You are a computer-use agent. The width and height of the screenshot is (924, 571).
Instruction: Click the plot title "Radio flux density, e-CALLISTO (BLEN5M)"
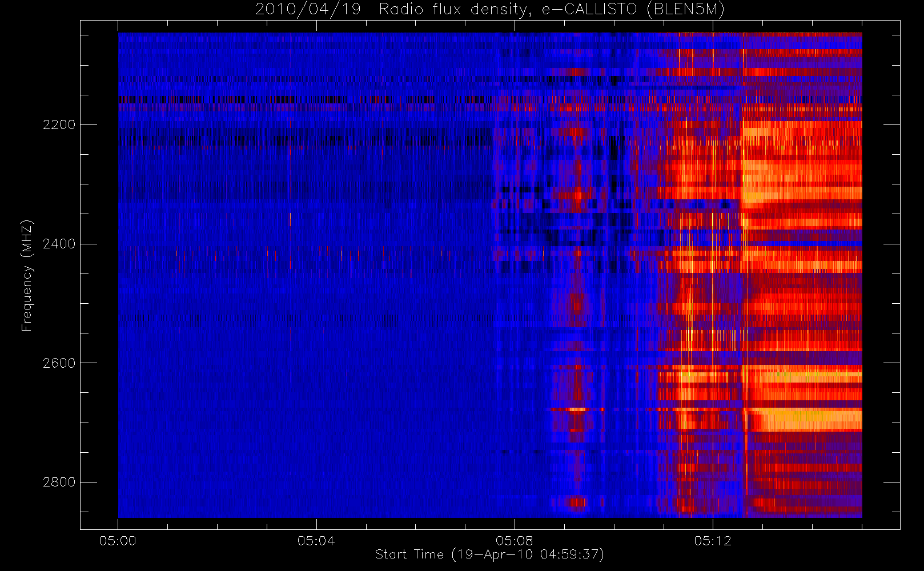coord(552,10)
